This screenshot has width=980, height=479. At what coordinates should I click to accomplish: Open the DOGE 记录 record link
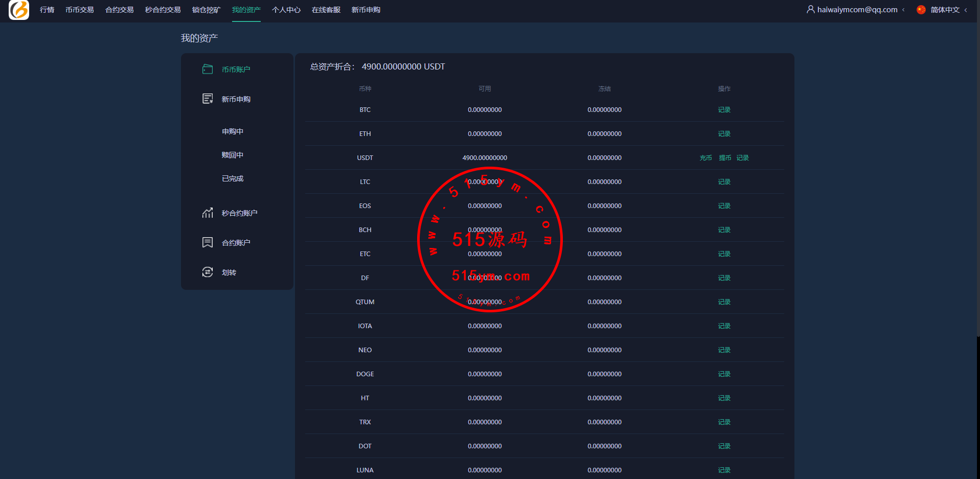tap(724, 374)
